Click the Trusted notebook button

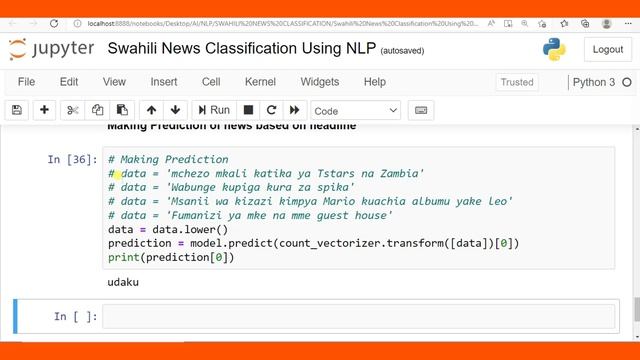pos(517,82)
